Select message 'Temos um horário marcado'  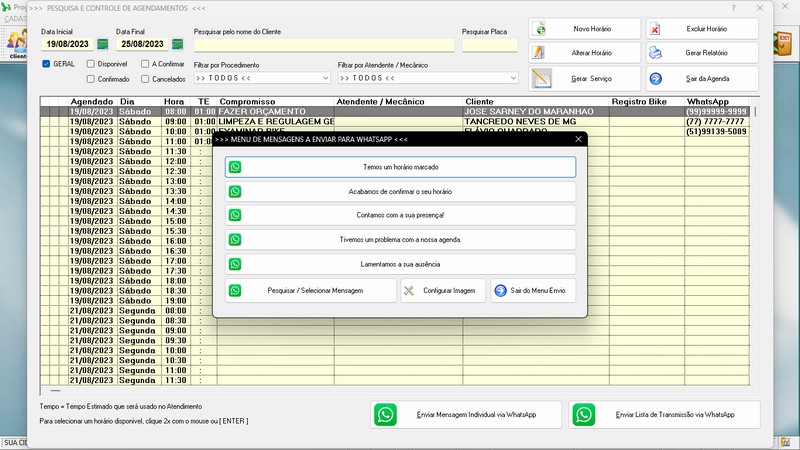(401, 167)
